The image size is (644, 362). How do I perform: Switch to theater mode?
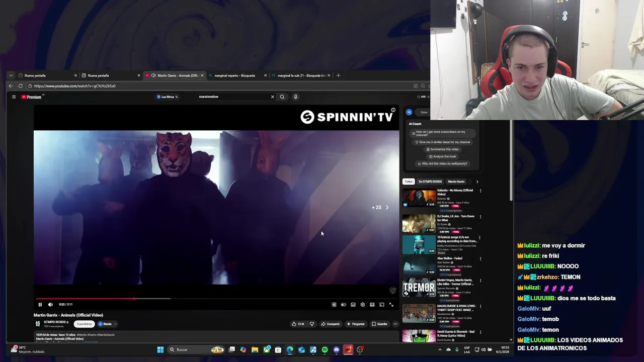[x=372, y=305]
